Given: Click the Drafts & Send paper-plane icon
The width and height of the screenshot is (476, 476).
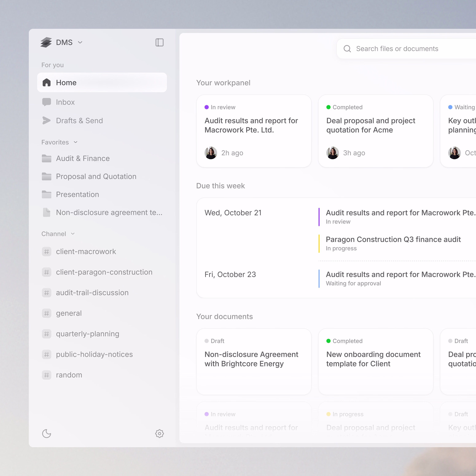Looking at the screenshot, I should coord(46,121).
